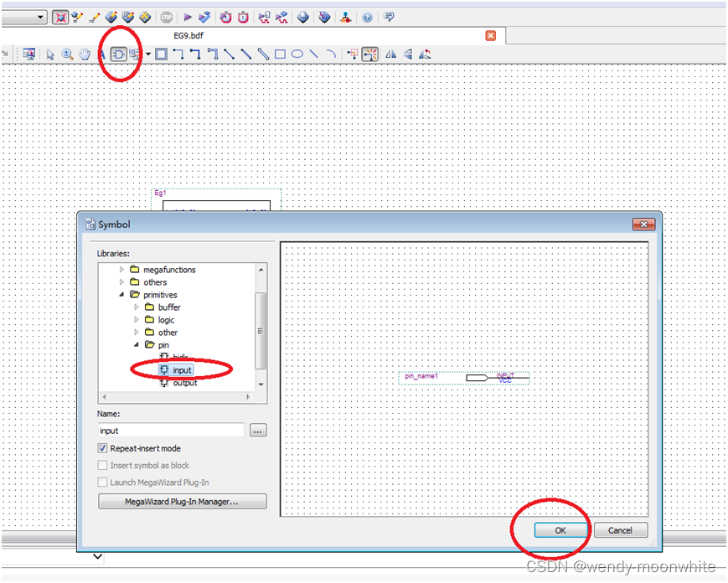This screenshot has height=583, width=728.
Task: Click the Start Compilation icon
Action: point(186,17)
